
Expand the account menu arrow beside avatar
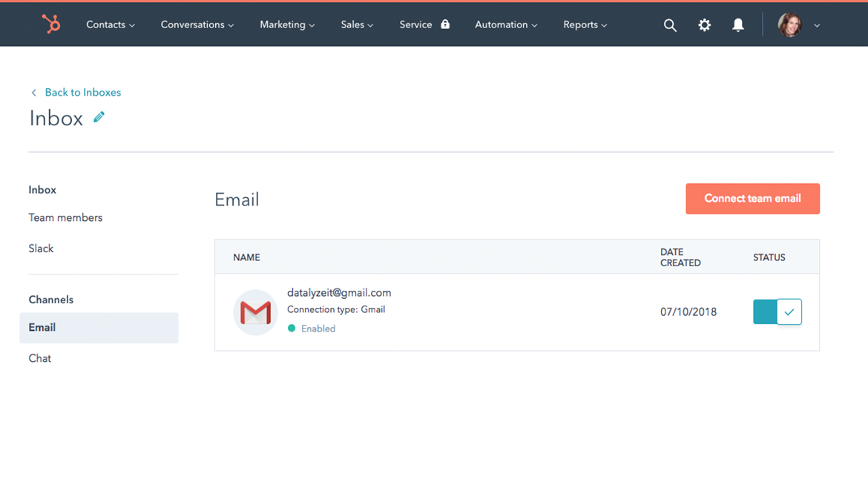[x=817, y=25]
